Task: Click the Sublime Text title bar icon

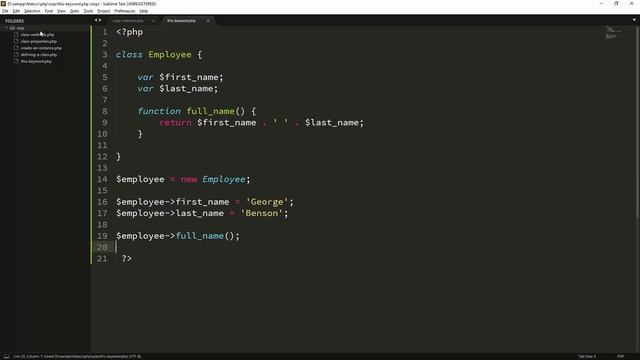Action: [3, 4]
